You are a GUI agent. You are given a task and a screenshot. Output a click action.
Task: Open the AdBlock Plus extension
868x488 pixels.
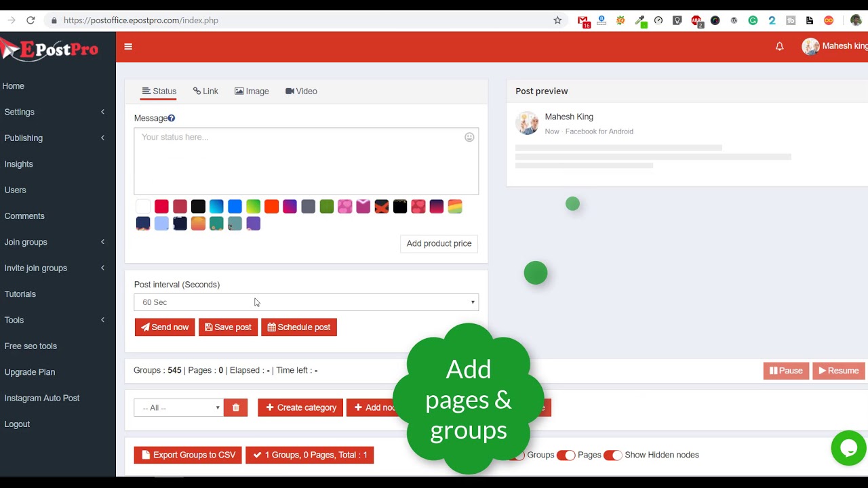click(696, 21)
